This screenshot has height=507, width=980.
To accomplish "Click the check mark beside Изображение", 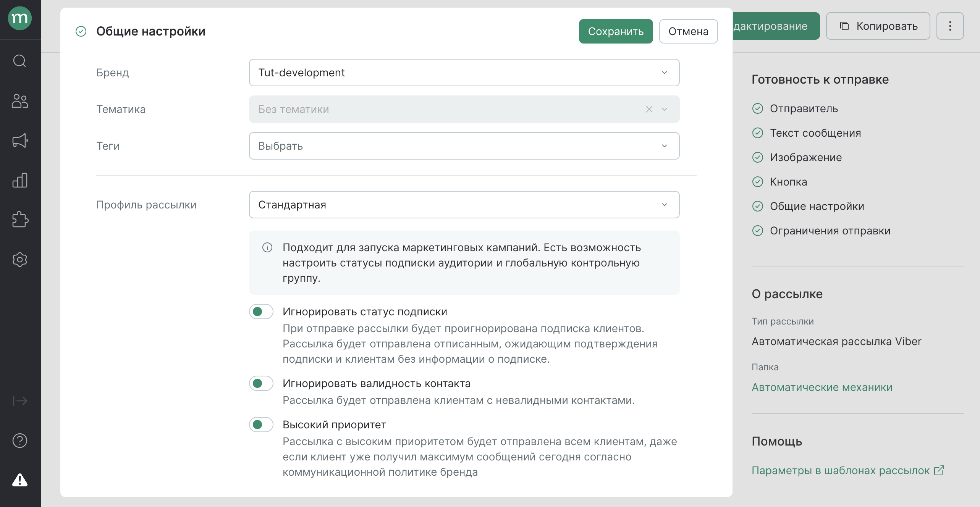I will pos(758,157).
